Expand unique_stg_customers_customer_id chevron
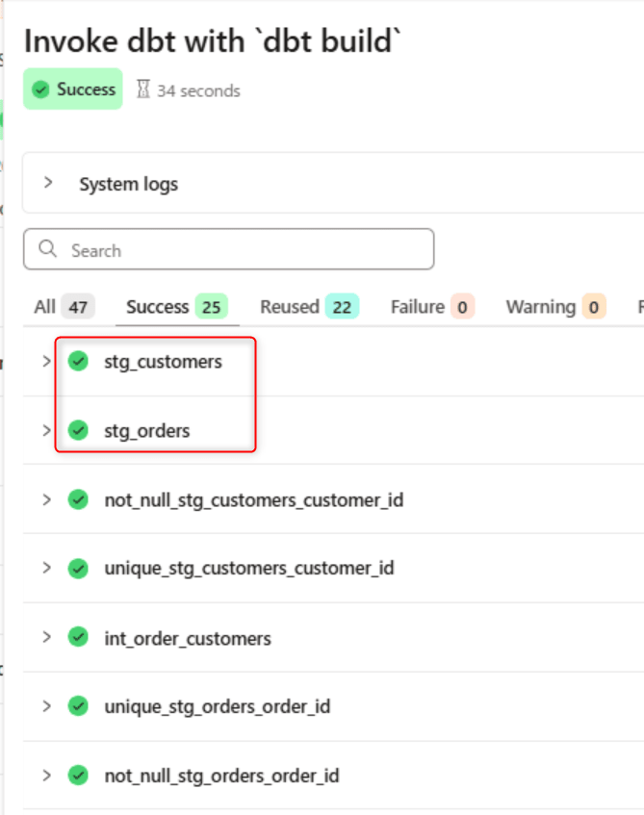Image resolution: width=644 pixels, height=815 pixels. coord(47,568)
